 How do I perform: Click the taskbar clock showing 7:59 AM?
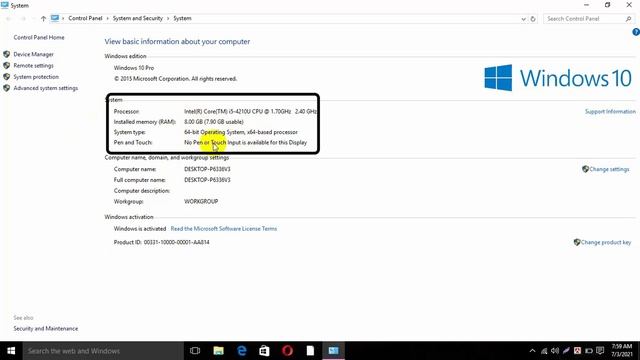622,351
